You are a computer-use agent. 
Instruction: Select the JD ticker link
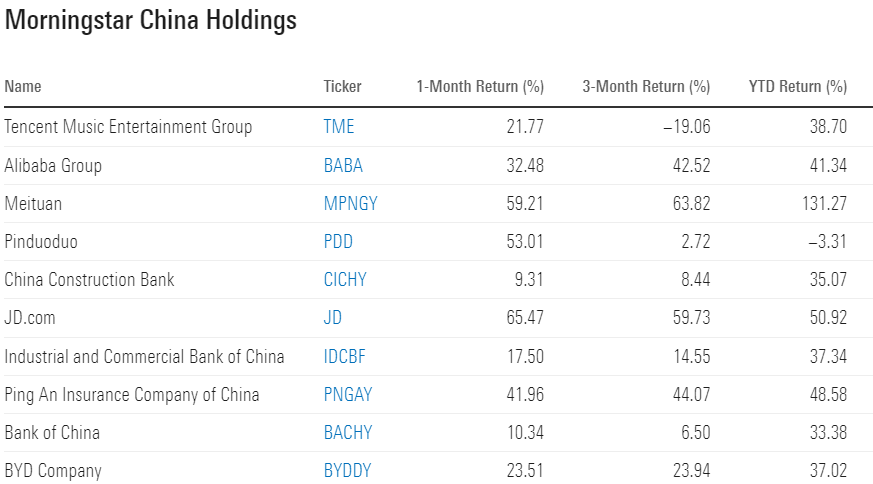click(333, 317)
